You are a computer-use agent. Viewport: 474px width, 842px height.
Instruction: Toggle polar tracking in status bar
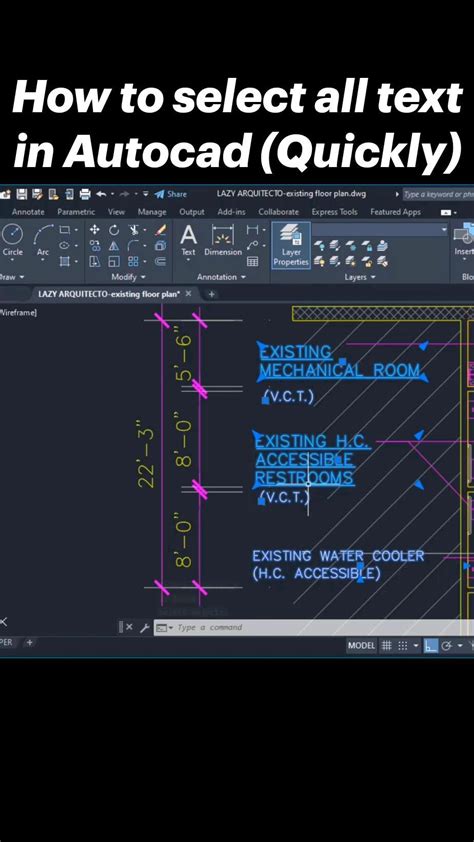(x=447, y=645)
